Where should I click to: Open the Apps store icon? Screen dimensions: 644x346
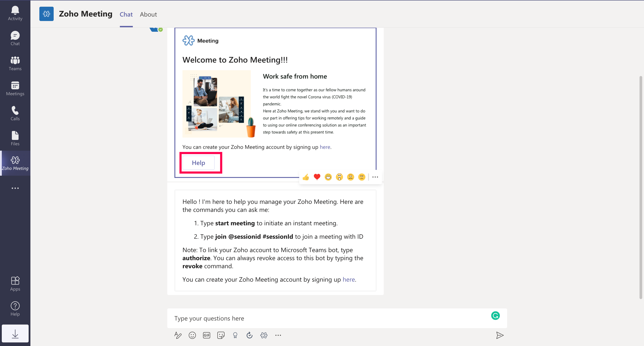tap(15, 284)
